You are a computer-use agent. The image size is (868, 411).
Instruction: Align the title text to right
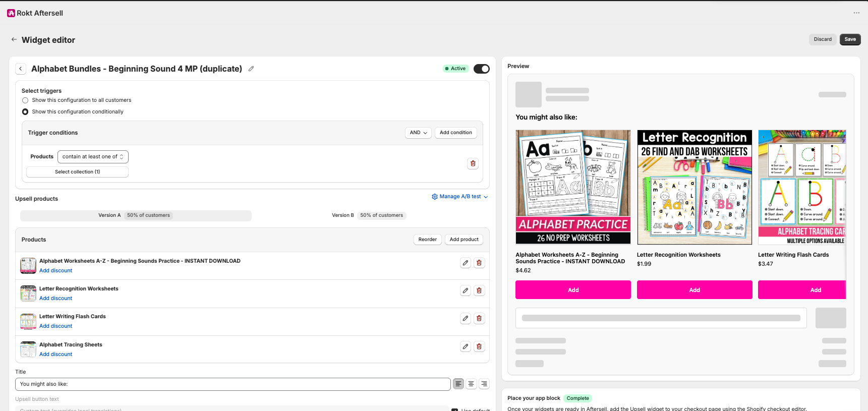point(484,384)
